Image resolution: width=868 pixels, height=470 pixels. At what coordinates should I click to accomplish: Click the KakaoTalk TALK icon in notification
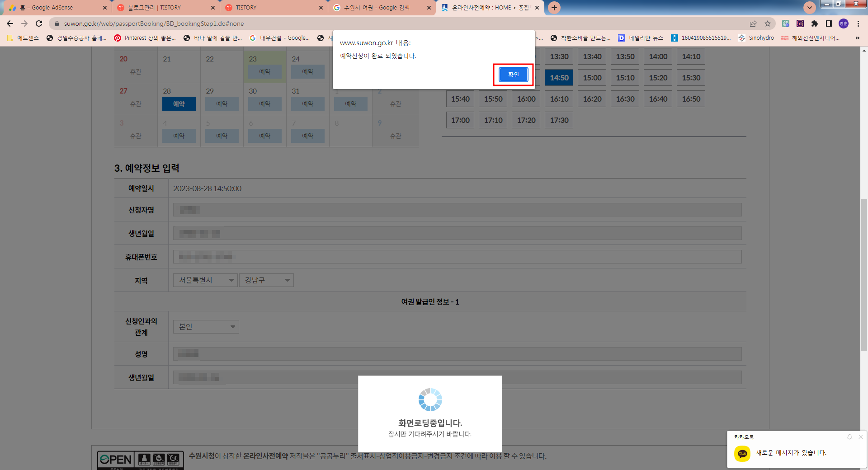(743, 453)
